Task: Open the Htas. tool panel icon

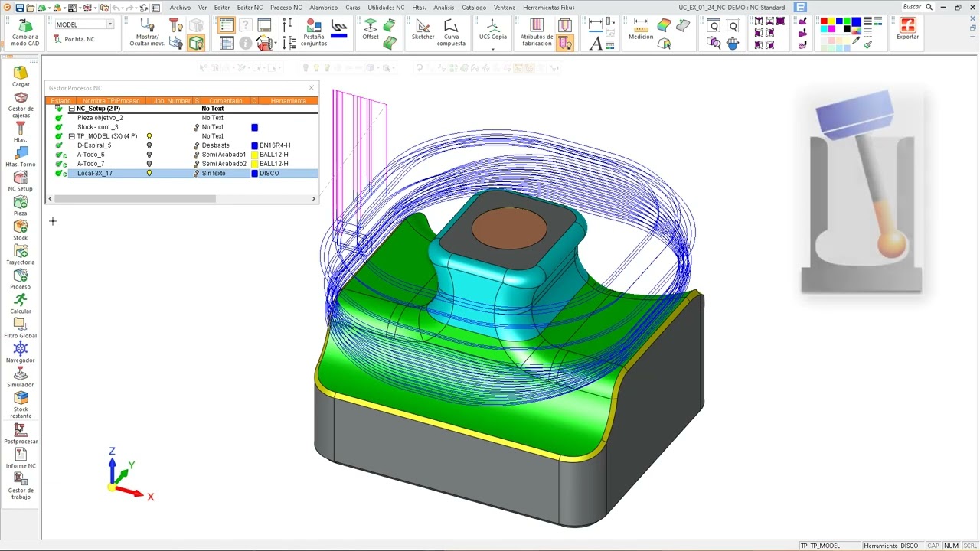Action: pyautogui.click(x=21, y=132)
